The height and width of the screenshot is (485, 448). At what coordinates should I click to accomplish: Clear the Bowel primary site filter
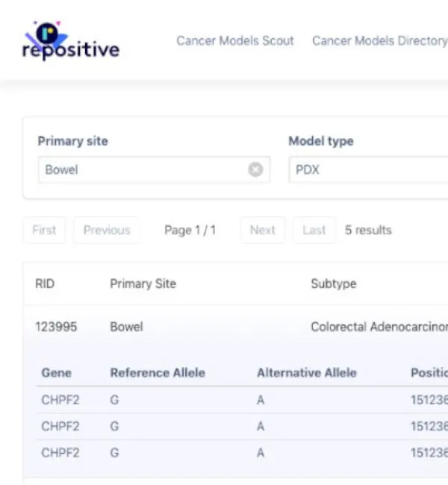tap(255, 170)
